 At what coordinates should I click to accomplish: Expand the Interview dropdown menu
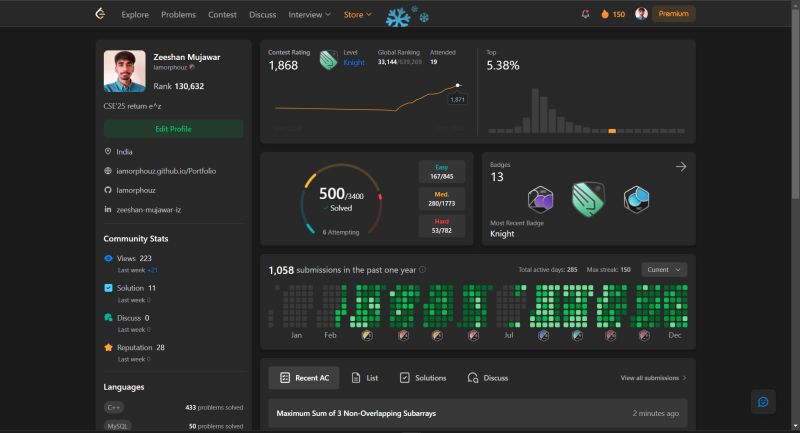309,15
